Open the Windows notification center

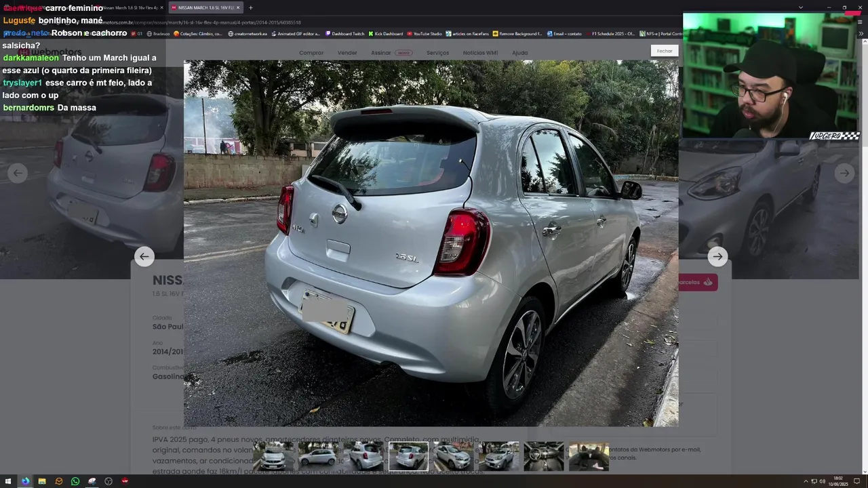tap(857, 481)
